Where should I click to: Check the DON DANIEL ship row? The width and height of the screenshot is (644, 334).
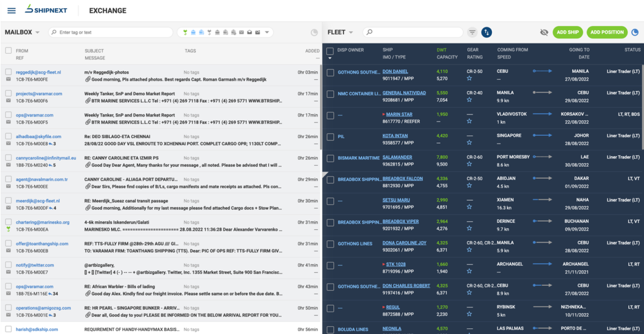[330, 73]
